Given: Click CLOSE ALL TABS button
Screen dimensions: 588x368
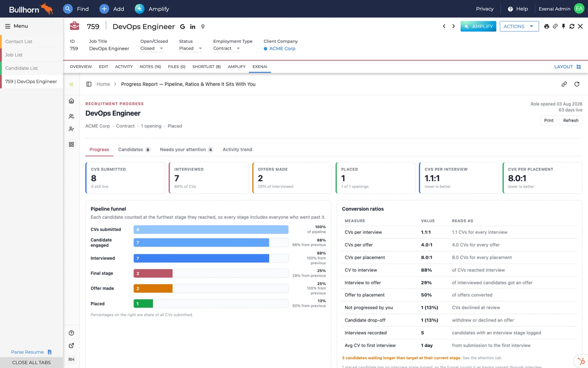Looking at the screenshot, I should pyautogui.click(x=32, y=362).
